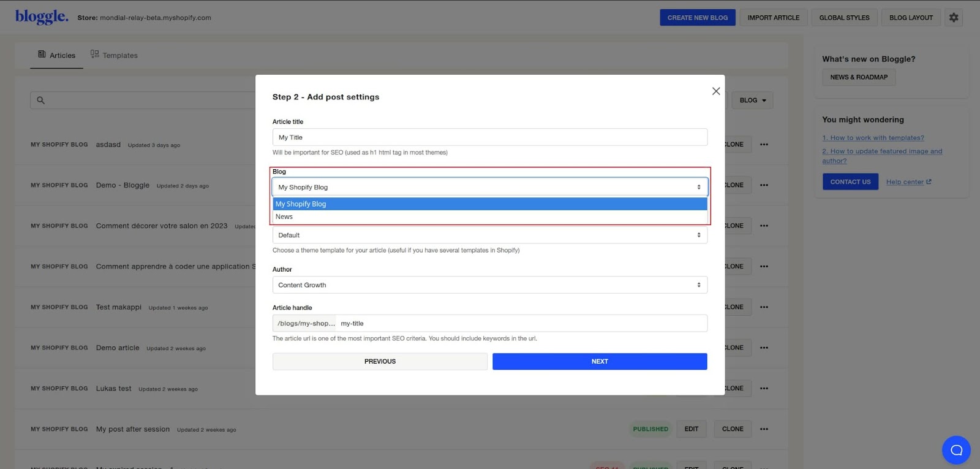
Task: Click the /blogs/my-shop... handle prefix
Action: pyautogui.click(x=306, y=324)
